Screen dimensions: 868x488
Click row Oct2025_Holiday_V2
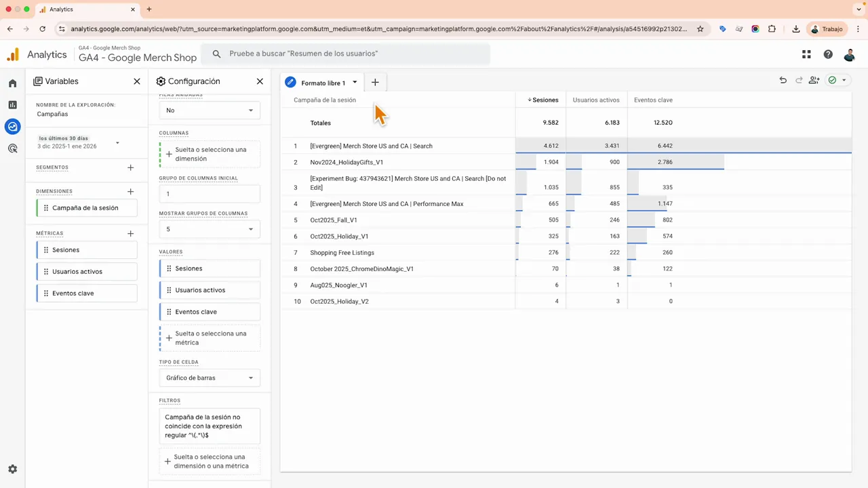coord(566,302)
